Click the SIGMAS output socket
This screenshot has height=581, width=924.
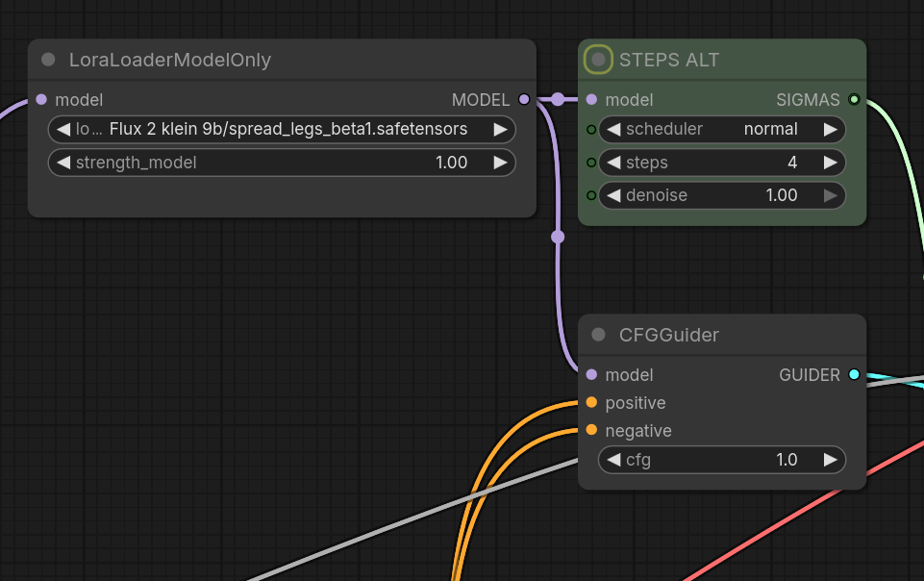854,100
